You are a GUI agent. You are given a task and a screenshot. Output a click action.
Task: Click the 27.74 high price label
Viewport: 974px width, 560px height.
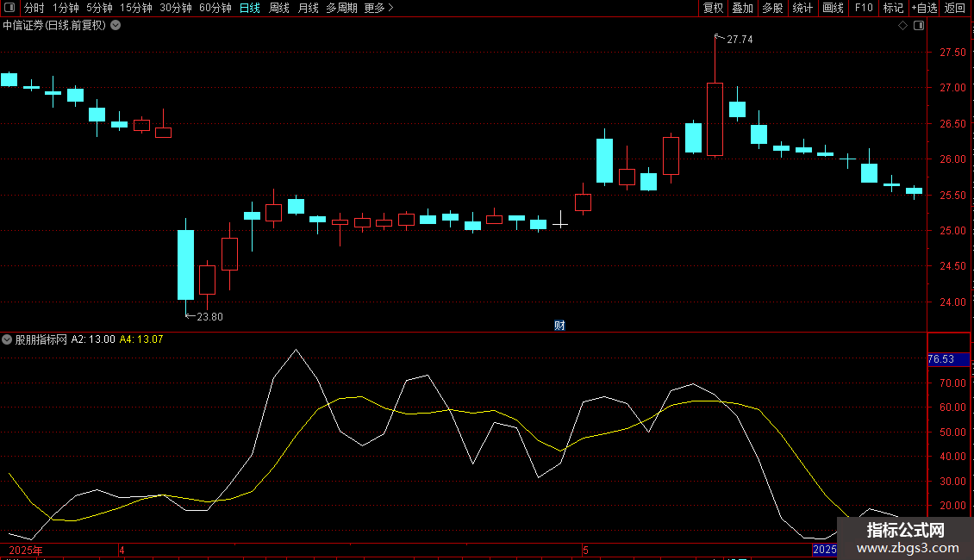[740, 39]
